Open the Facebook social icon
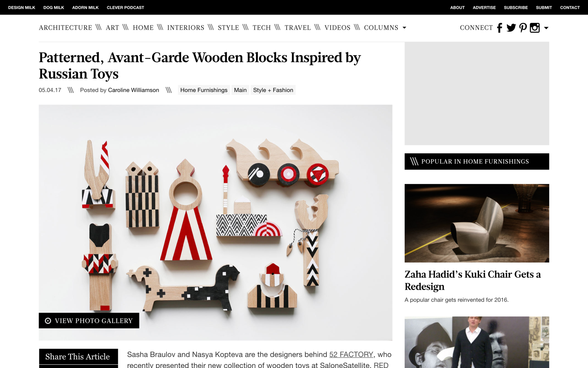The height and width of the screenshot is (368, 588). point(499,28)
